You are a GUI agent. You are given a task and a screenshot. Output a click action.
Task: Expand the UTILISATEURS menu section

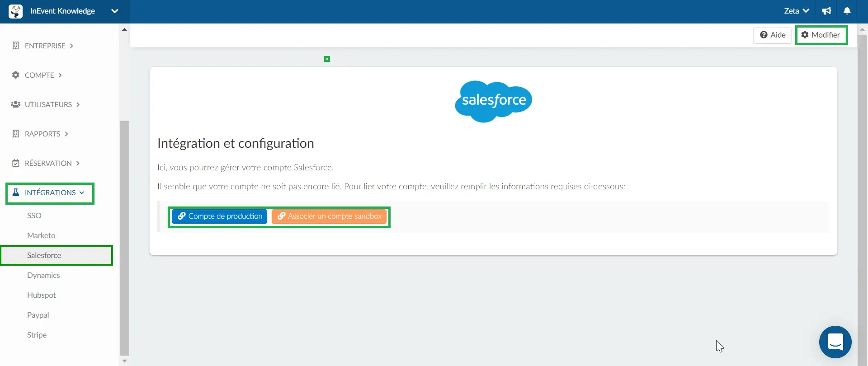click(45, 104)
